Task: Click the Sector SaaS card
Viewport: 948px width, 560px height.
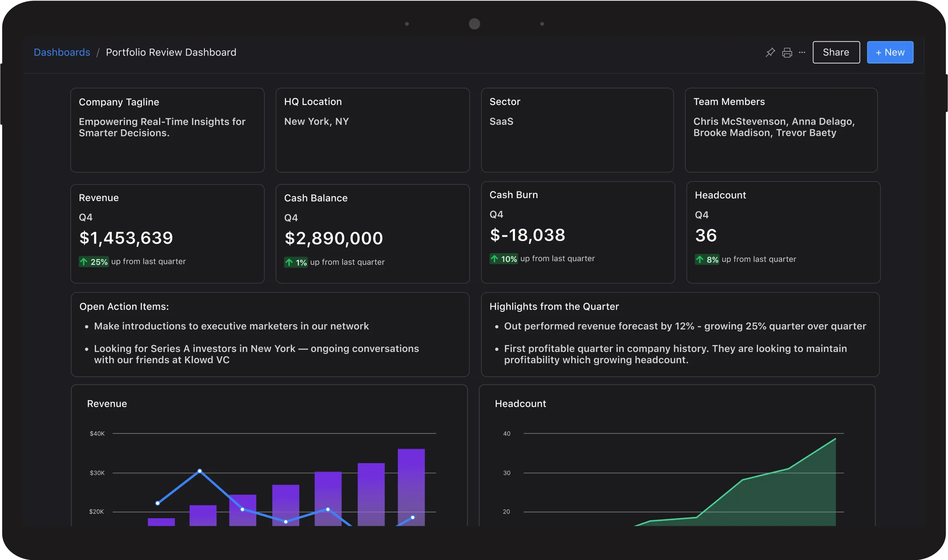Action: pos(577,130)
